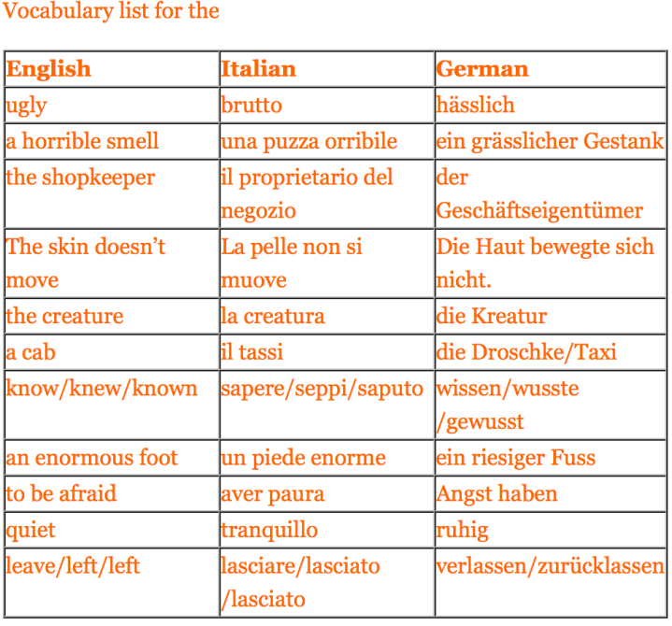Viewport: 672px width, 626px height.
Task: Click the "English" column header
Action: pos(49,69)
